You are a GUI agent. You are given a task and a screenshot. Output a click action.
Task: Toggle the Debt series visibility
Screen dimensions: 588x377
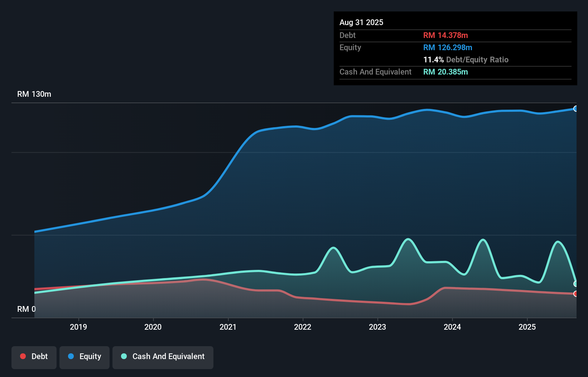point(34,357)
